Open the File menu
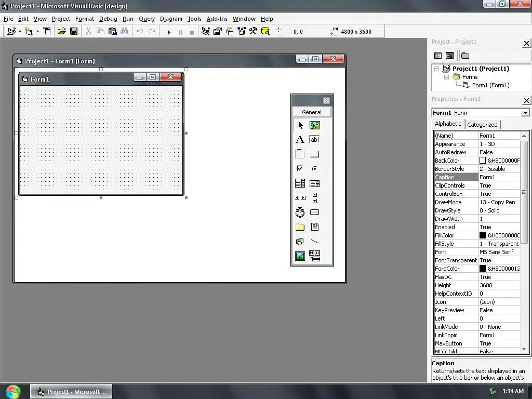Viewport: 532px width, 399px height. tap(8, 19)
